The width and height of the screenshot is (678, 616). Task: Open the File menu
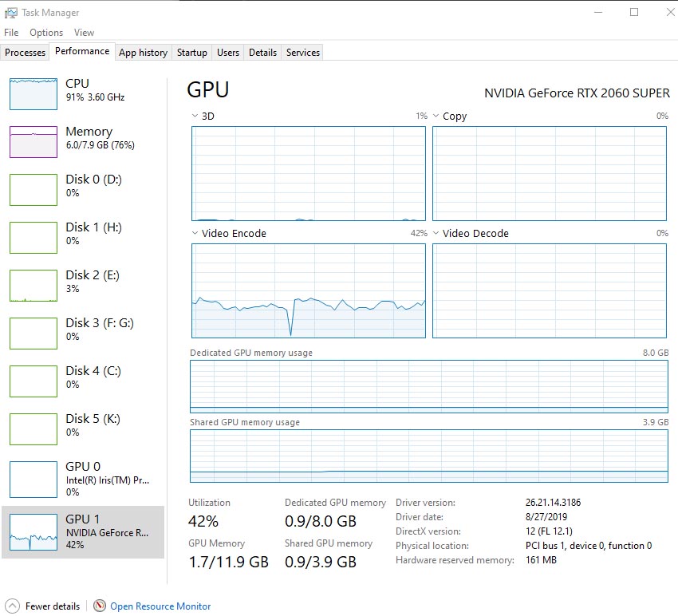[11, 33]
